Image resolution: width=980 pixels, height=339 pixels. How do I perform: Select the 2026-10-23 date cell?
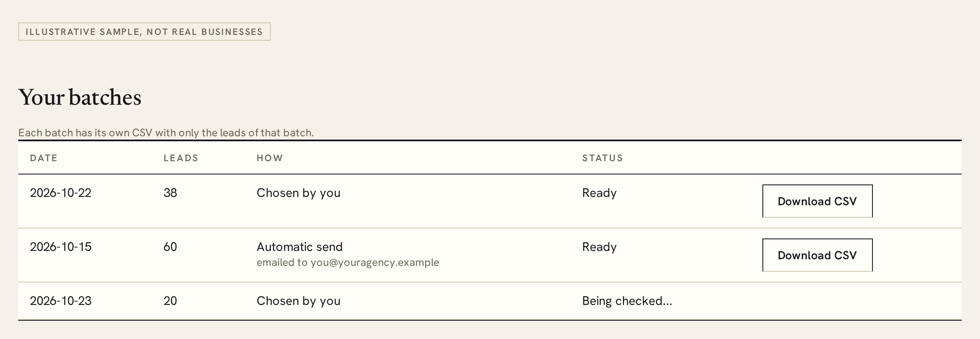(x=61, y=301)
